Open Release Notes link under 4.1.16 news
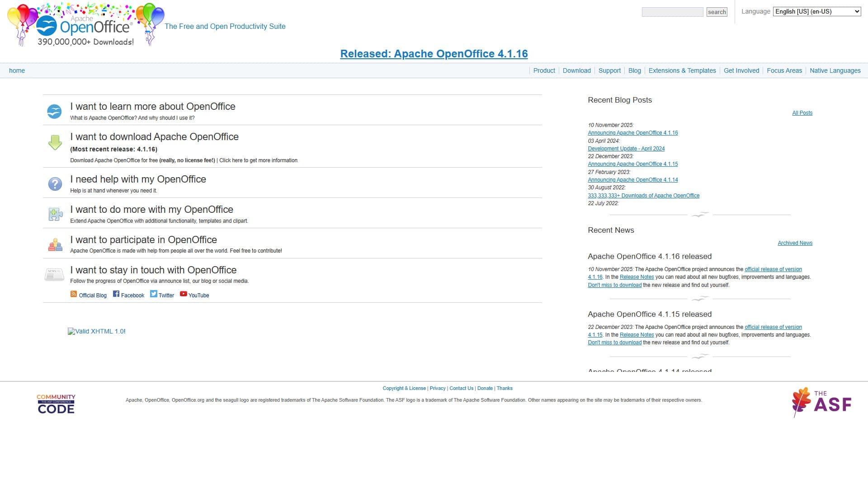The height and width of the screenshot is (488, 868). (637, 277)
